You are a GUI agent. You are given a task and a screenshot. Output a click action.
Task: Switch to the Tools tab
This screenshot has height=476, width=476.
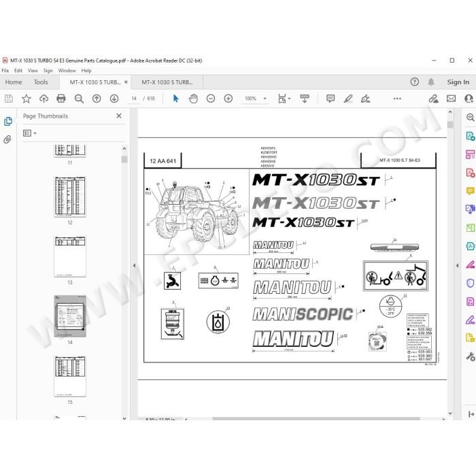click(41, 82)
